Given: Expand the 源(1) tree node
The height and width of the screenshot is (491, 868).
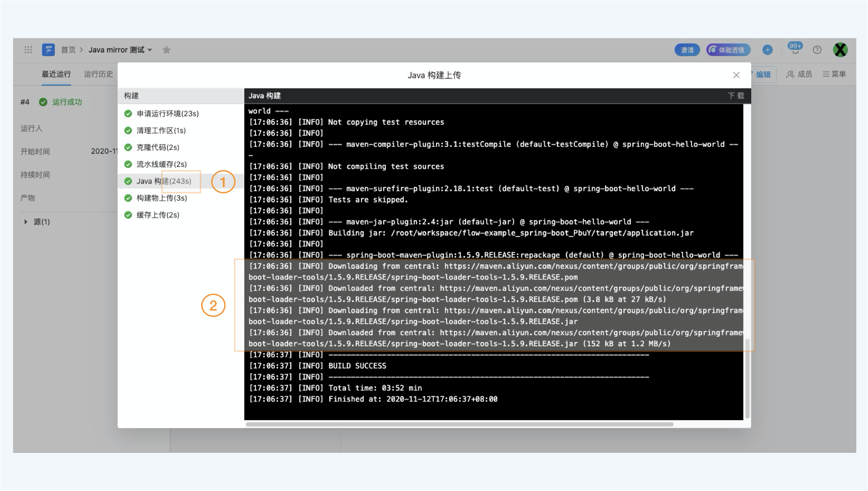Looking at the screenshot, I should click(26, 222).
